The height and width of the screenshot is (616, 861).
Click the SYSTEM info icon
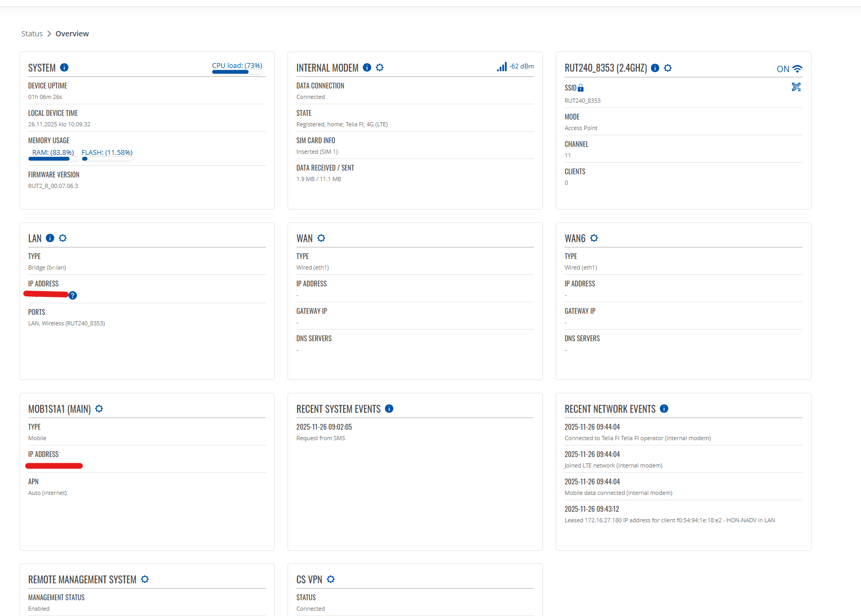pyautogui.click(x=64, y=67)
